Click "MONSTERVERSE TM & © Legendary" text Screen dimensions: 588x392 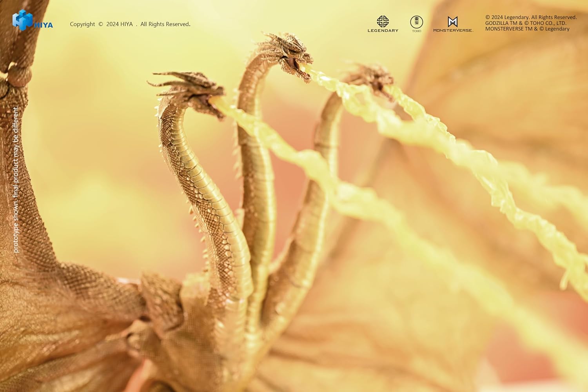pos(527,29)
